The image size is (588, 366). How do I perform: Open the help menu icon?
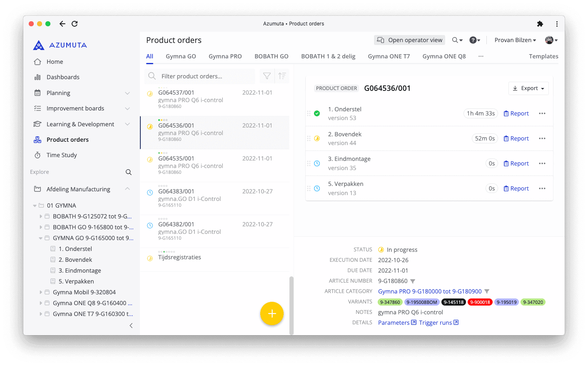click(x=473, y=40)
